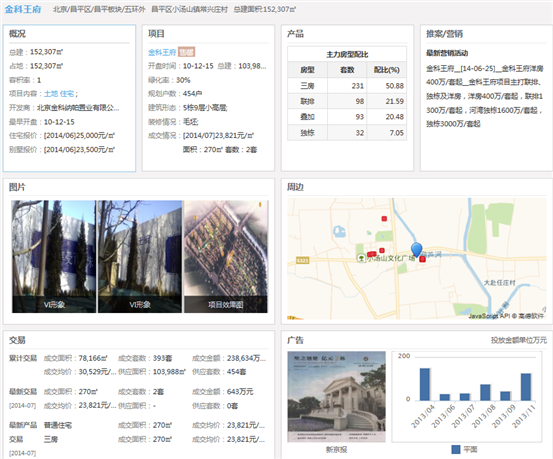Open the 金科王府 title link in header
The width and height of the screenshot is (553, 459).
[23, 9]
